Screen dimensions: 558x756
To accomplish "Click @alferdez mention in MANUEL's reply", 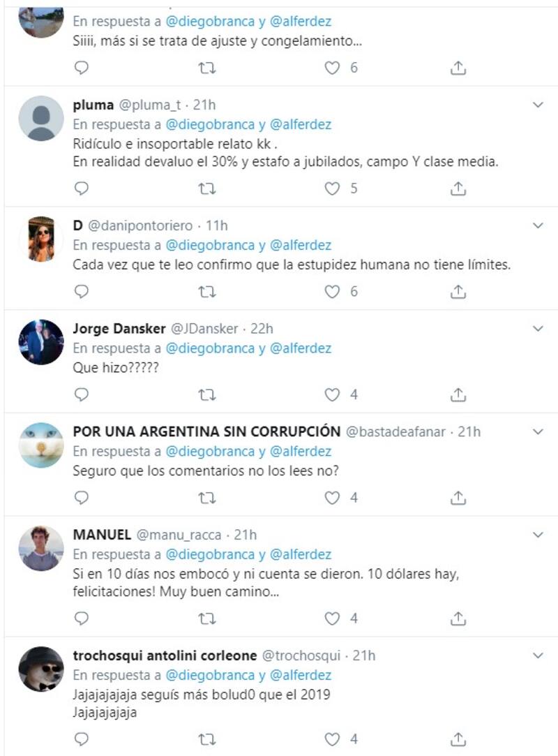I will (x=300, y=555).
